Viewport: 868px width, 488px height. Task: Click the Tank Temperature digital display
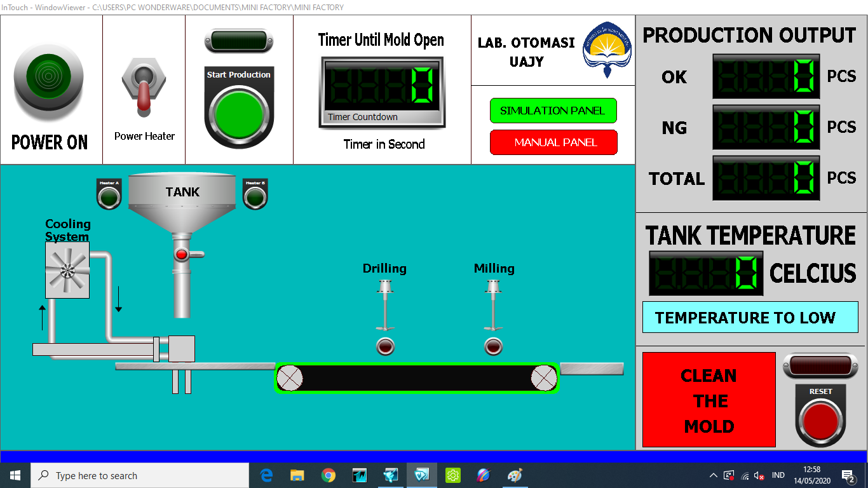(705, 273)
